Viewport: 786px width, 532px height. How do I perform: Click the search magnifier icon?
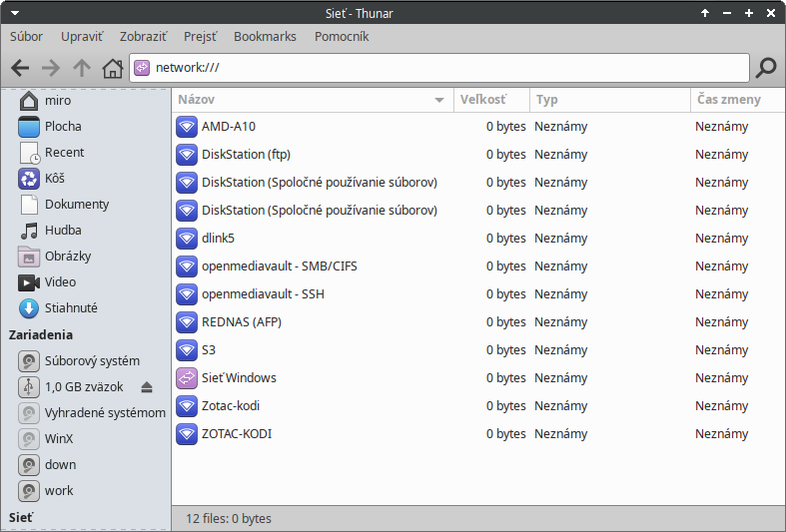tap(766, 68)
